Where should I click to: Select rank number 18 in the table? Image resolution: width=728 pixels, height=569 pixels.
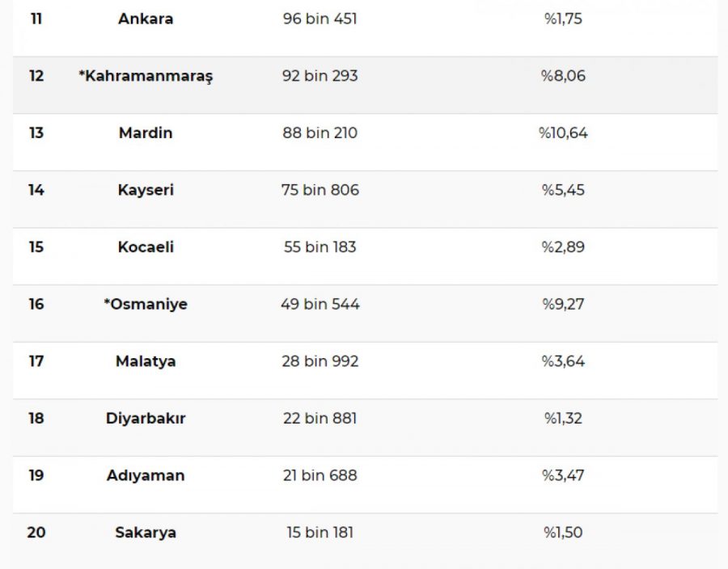pyautogui.click(x=36, y=419)
